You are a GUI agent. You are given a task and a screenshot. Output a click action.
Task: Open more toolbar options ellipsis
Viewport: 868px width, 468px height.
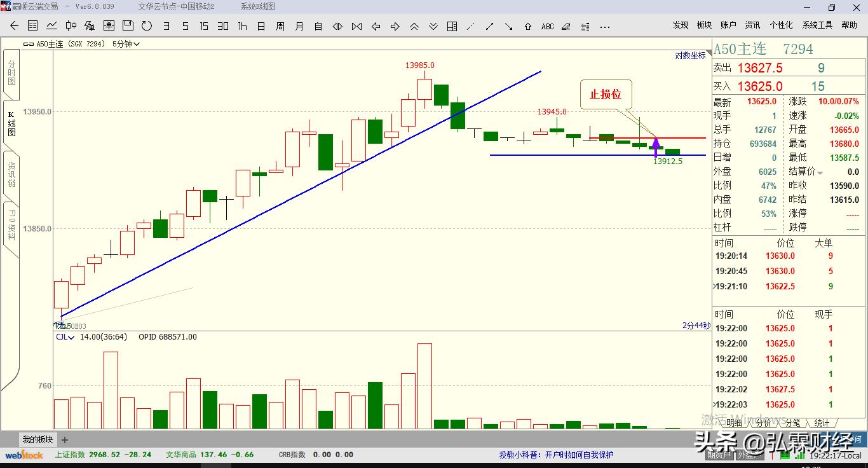point(604,27)
